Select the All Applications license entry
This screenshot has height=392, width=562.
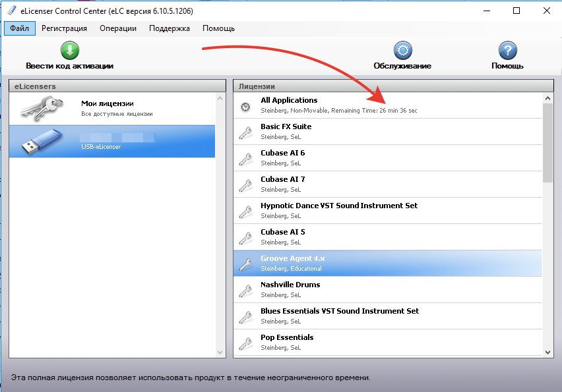387,105
